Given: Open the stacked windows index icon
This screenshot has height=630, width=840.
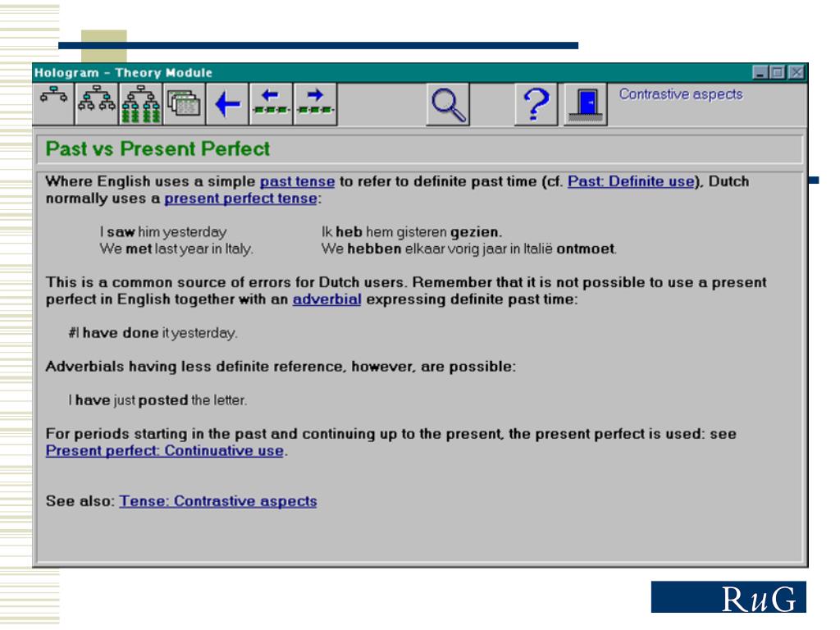Looking at the screenshot, I should (x=184, y=104).
